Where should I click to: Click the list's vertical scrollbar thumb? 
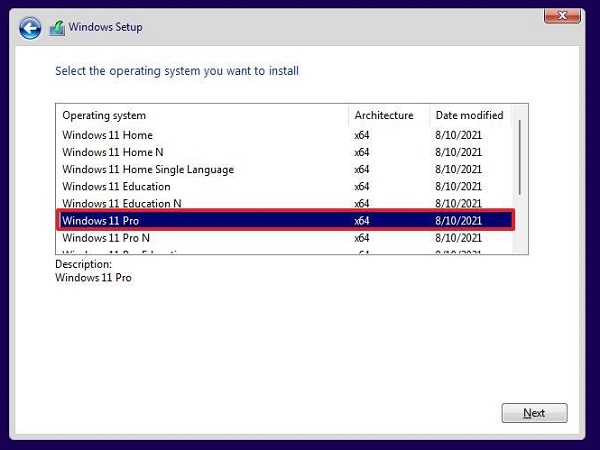[519, 157]
